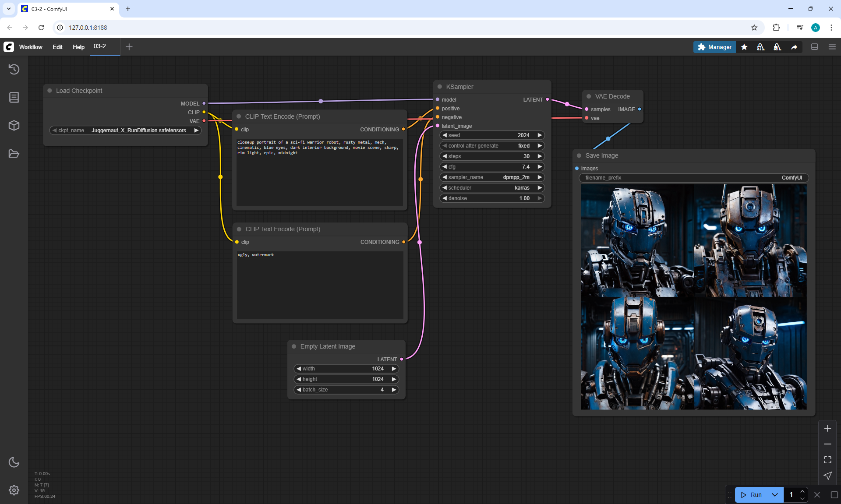Open the Edit menu
This screenshot has height=504, width=841.
point(57,47)
